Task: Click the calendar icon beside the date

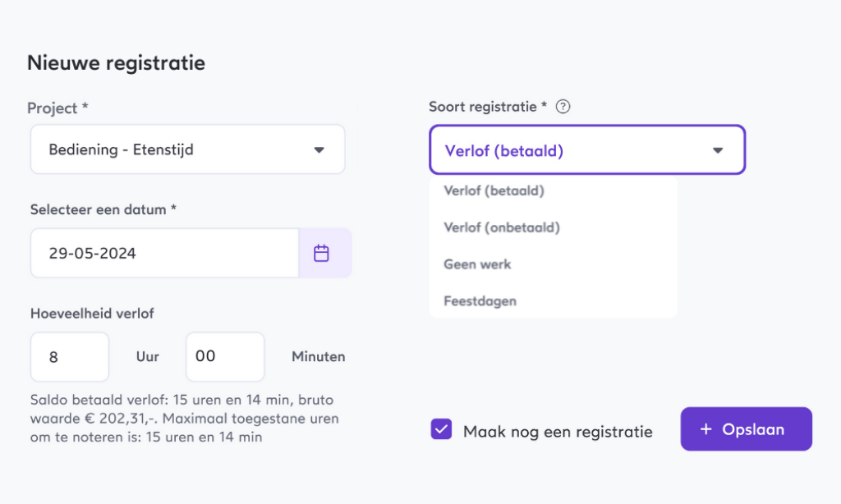Action: pos(321,253)
